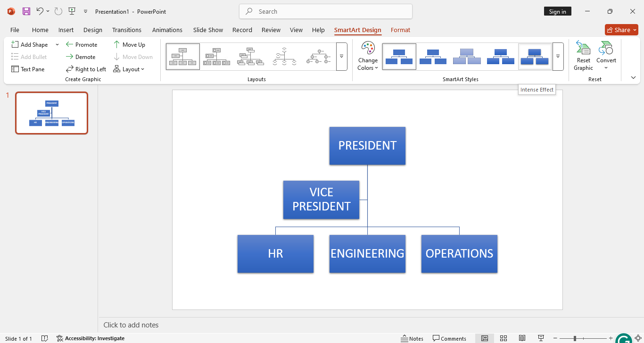Start Slide Show from status bar
This screenshot has width=644, height=343.
pyautogui.click(x=541, y=338)
